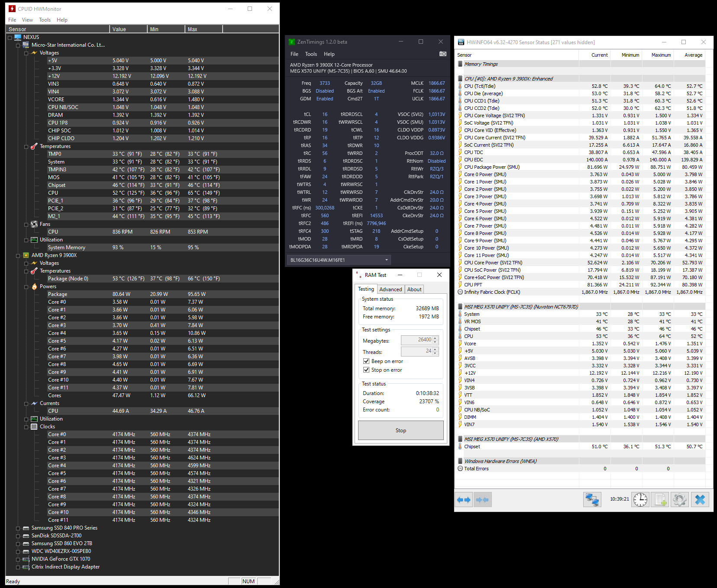Collapse the NEXUS node in HWMonitor
Image resolution: width=717 pixels, height=588 pixels.
[10, 37]
